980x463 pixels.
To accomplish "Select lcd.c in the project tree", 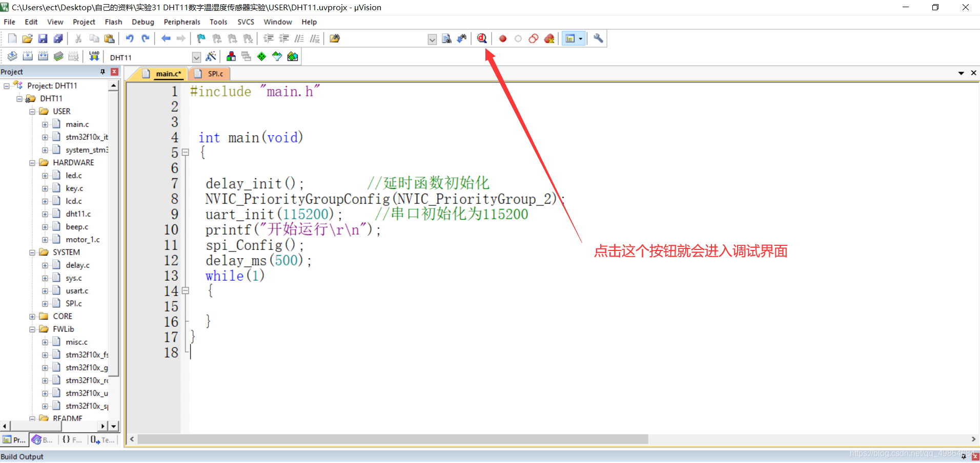I will tap(74, 201).
